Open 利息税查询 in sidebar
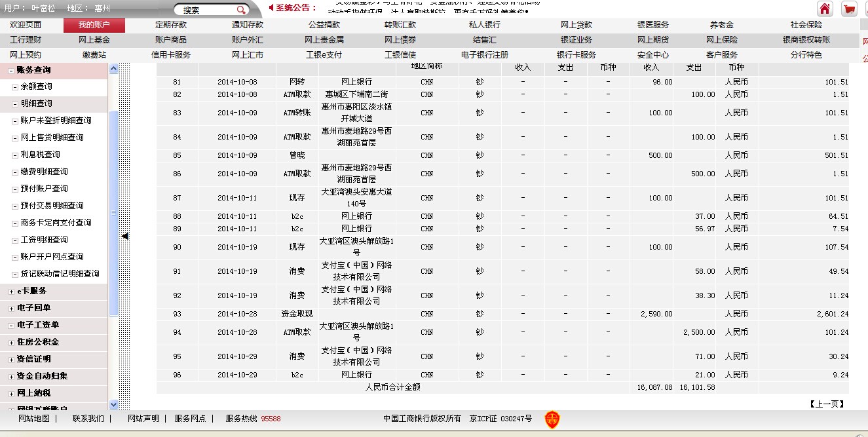The height and width of the screenshot is (437, 868). (40, 155)
